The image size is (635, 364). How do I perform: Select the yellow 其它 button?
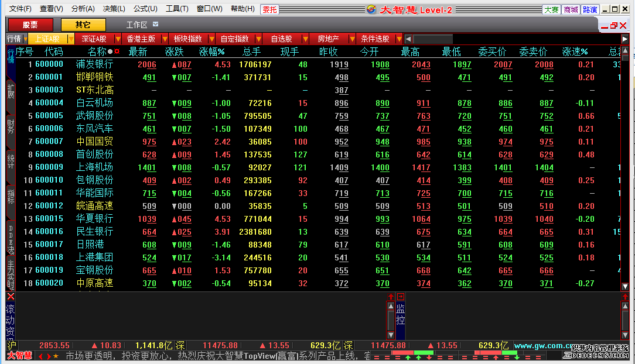click(83, 25)
